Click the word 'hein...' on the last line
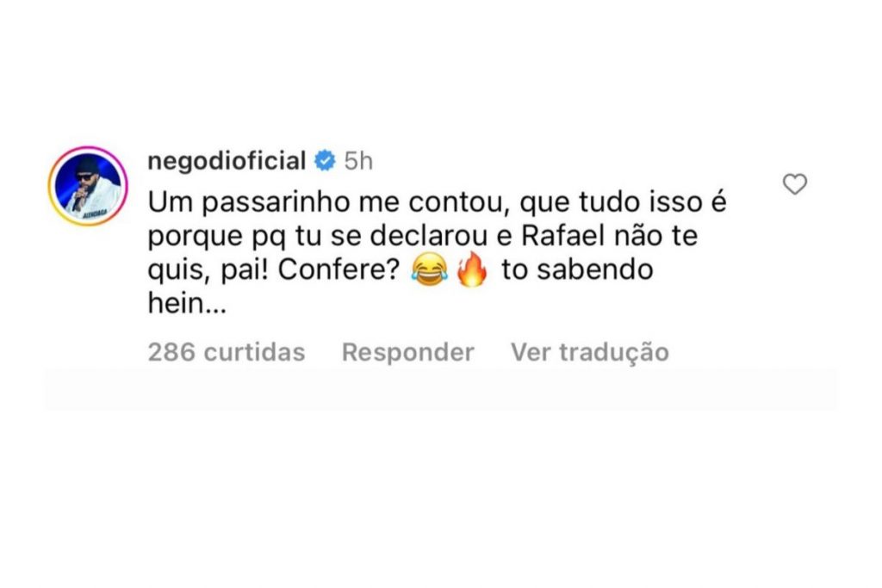Image resolution: width=882 pixels, height=588 pixels. [x=186, y=306]
